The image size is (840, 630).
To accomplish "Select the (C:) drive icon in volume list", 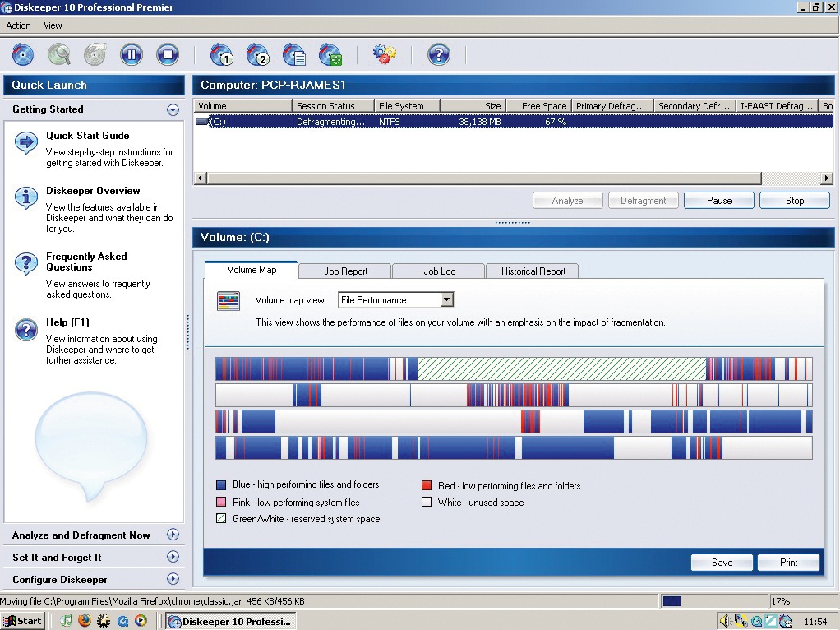I will click(x=202, y=122).
